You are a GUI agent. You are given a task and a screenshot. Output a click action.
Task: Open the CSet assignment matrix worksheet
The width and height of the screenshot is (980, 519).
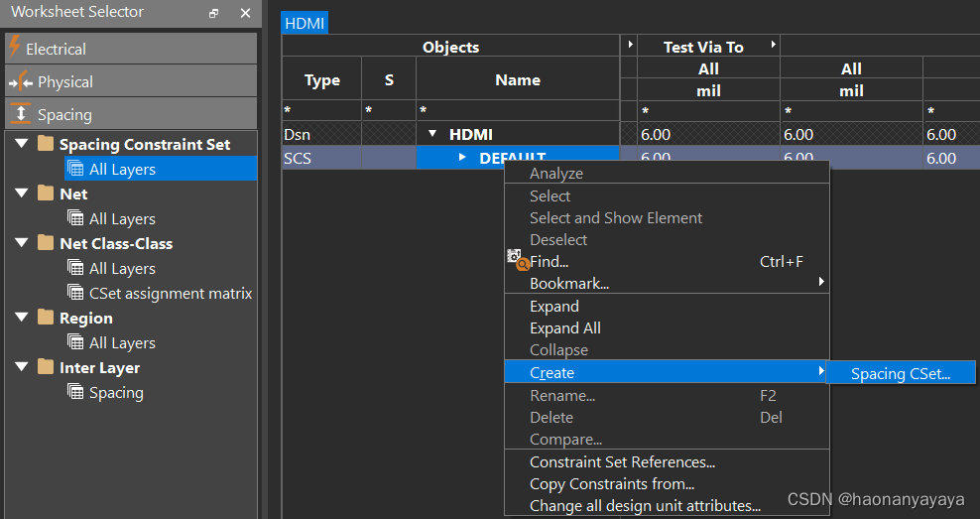(x=171, y=294)
